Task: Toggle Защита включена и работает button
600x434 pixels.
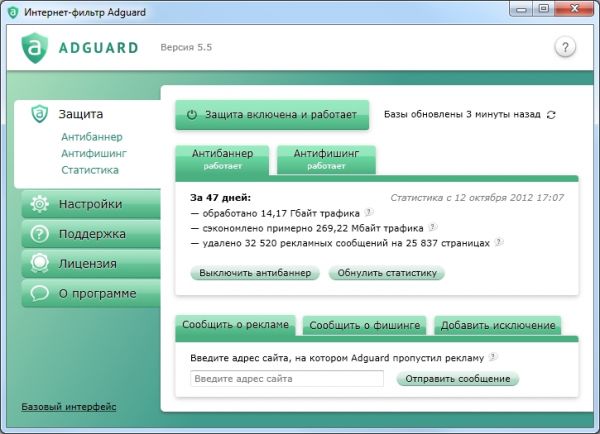Action: coord(272,115)
